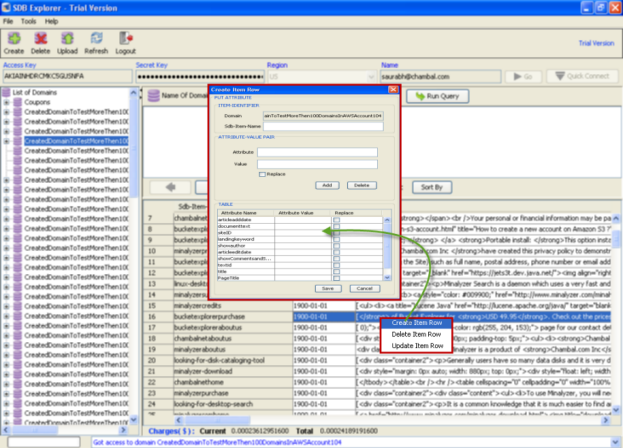The height and width of the screenshot is (448, 623).
Task: Click the scroll-up arrow in dialog attribute table
Action: [x=387, y=220]
